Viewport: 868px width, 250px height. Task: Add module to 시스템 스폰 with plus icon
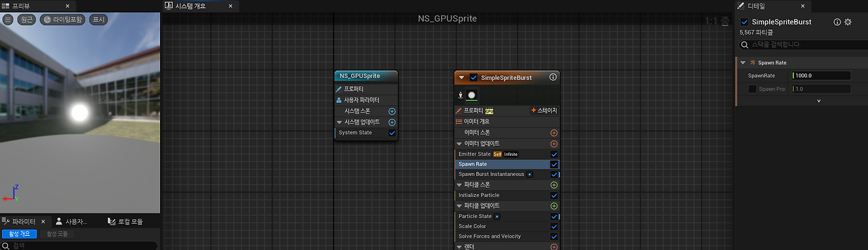(x=392, y=110)
